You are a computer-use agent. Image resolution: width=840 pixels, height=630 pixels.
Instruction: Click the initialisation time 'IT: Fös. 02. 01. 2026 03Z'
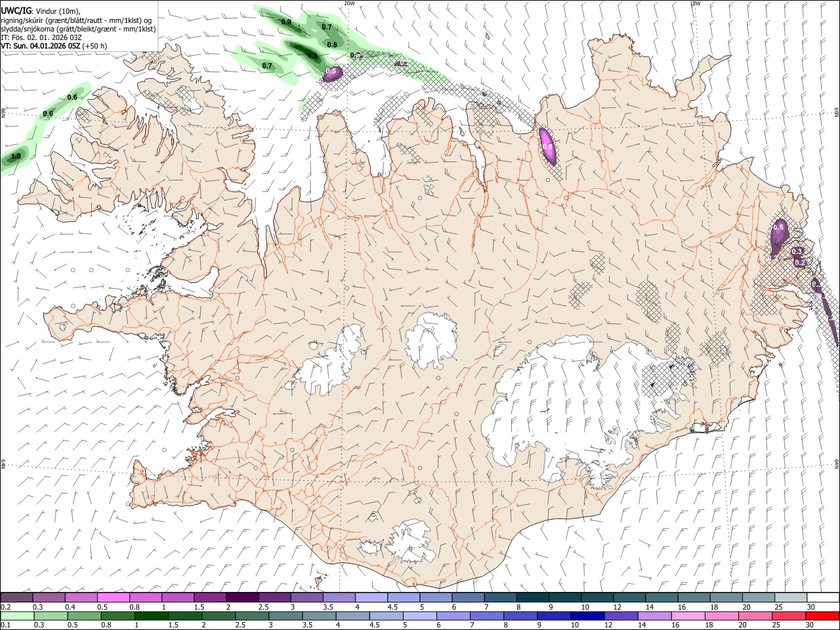click(x=41, y=37)
